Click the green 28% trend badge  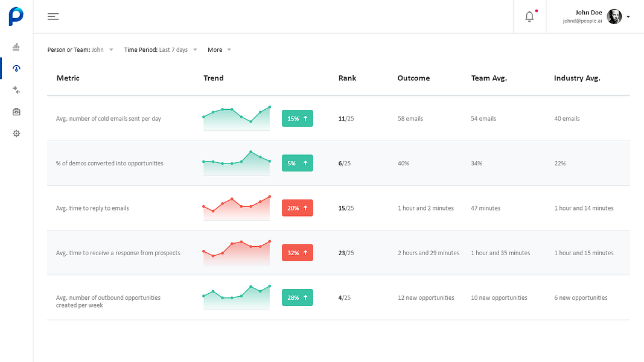[298, 297]
